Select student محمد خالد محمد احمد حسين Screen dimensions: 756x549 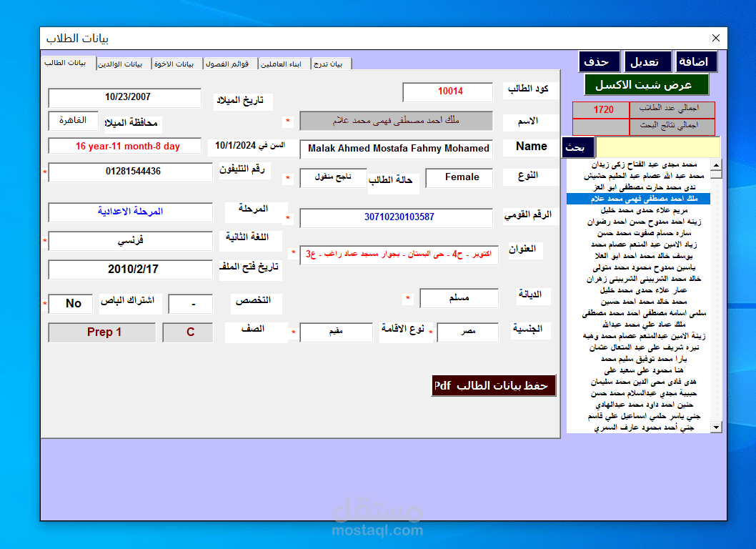point(638,302)
